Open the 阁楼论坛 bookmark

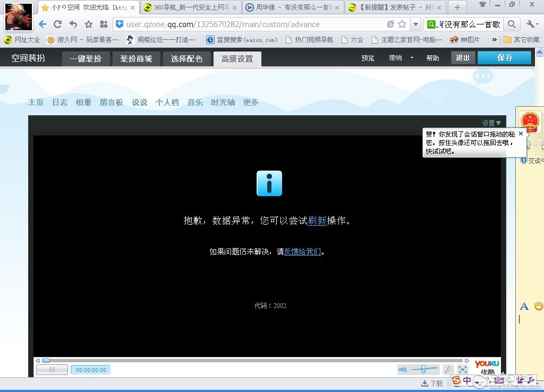click(x=160, y=40)
